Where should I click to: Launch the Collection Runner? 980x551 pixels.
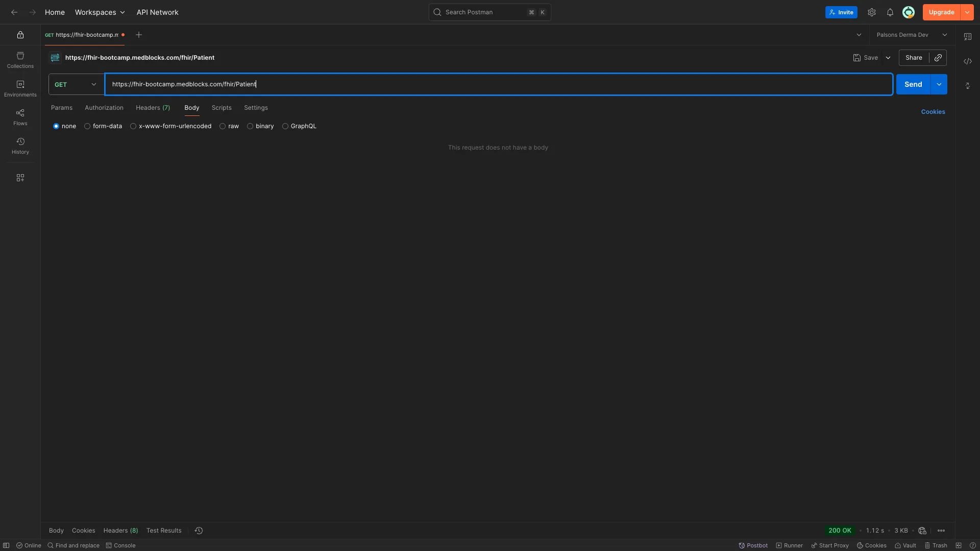click(790, 545)
